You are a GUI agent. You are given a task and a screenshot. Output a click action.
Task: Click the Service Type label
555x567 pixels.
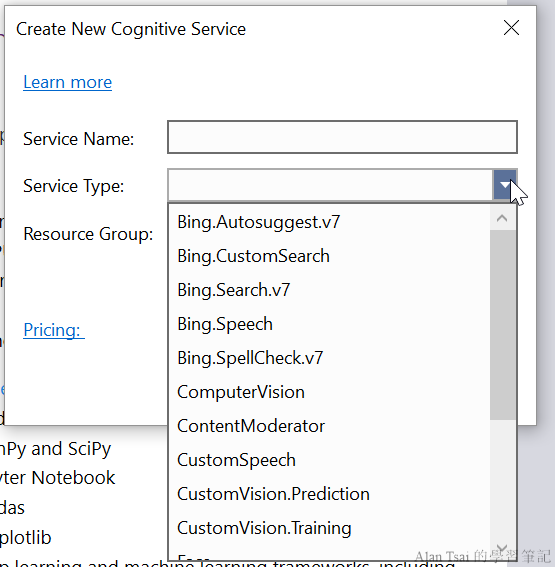(74, 186)
